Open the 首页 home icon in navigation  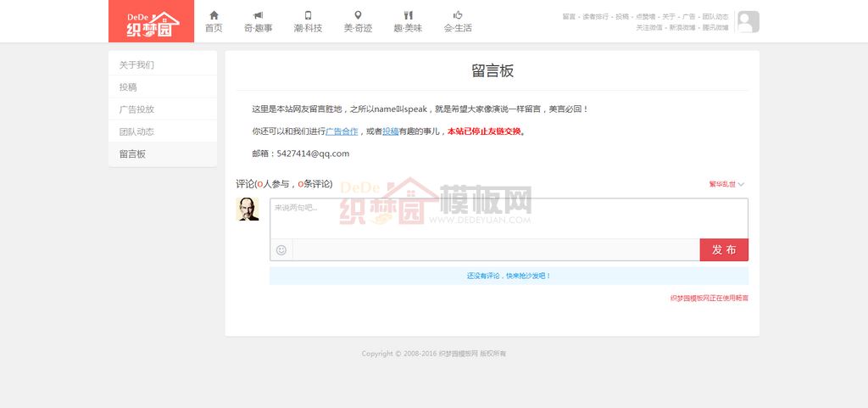[x=214, y=15]
